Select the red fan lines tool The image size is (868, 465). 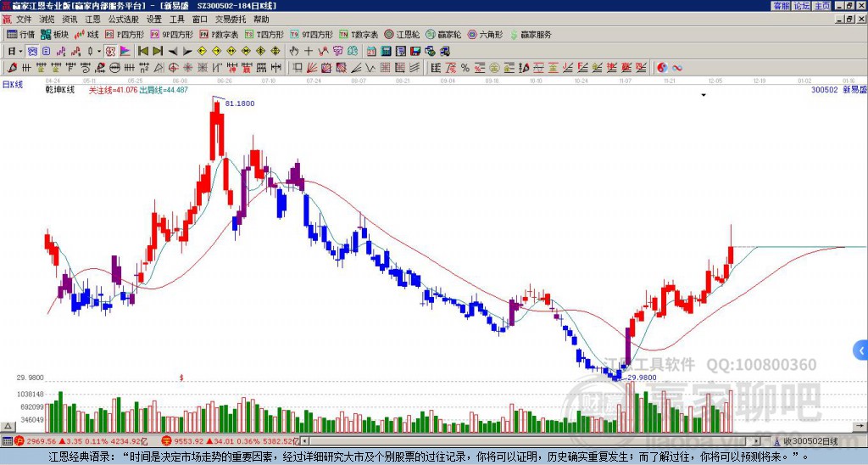pyautogui.click(x=312, y=68)
